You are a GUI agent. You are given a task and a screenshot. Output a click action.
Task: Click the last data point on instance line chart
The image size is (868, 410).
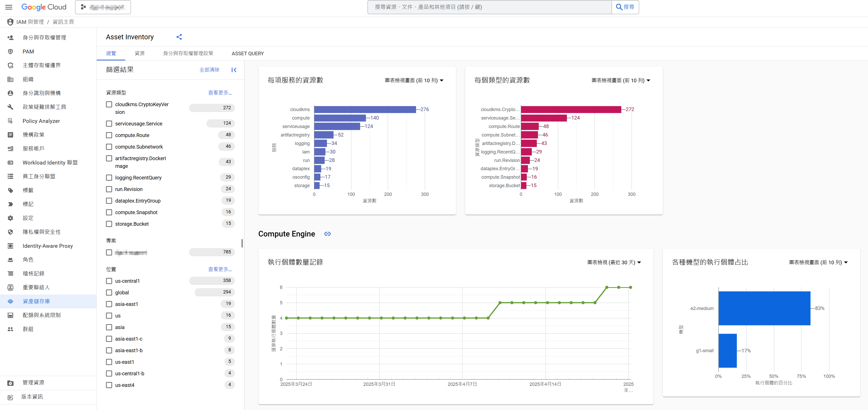point(630,287)
